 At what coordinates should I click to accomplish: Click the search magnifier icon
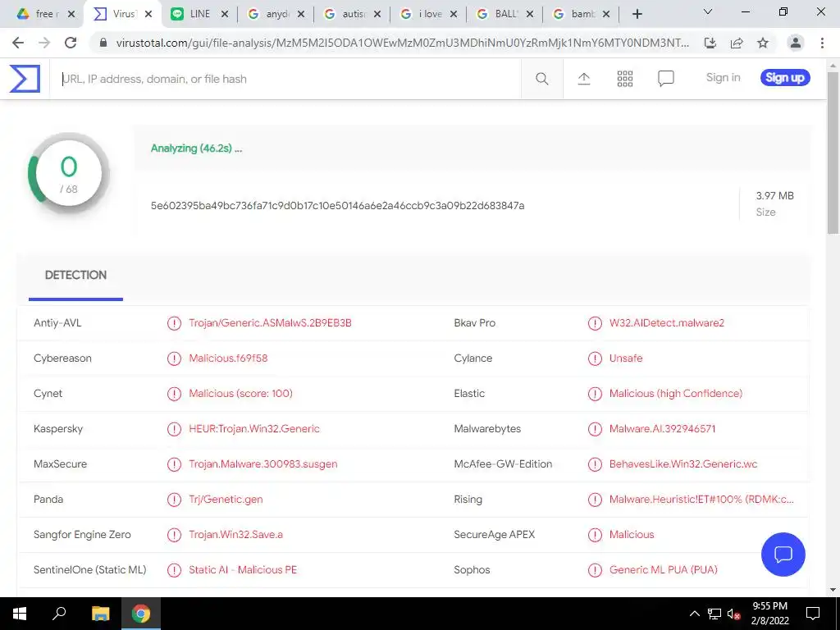[542, 79]
